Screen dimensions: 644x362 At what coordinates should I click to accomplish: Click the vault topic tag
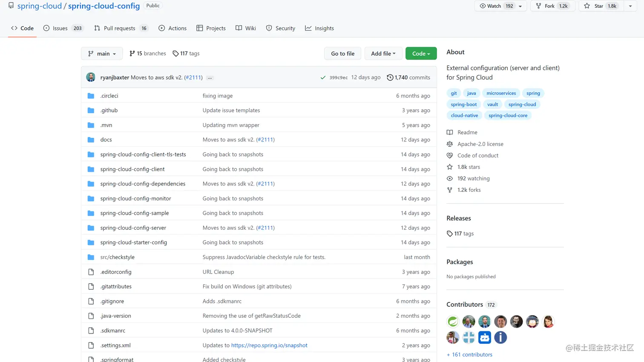[x=493, y=104]
